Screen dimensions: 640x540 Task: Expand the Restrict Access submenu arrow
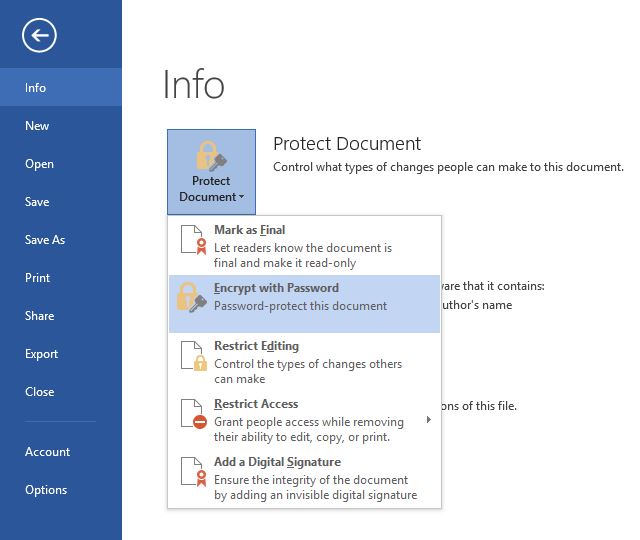coord(429,420)
